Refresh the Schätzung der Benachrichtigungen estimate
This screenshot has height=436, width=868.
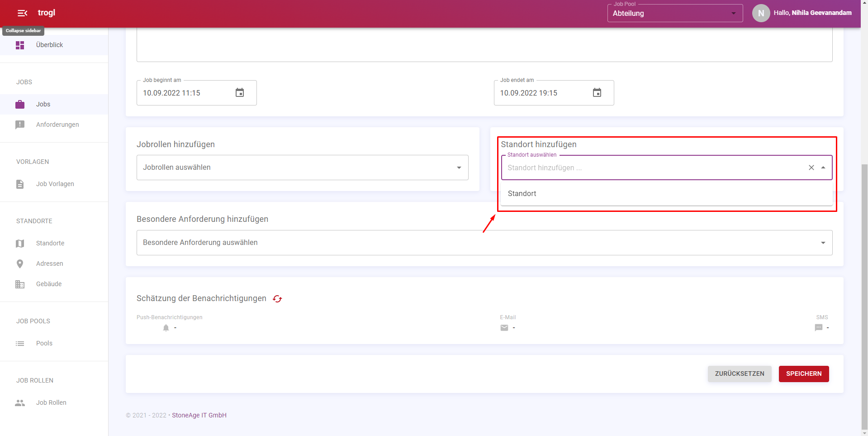[277, 299]
